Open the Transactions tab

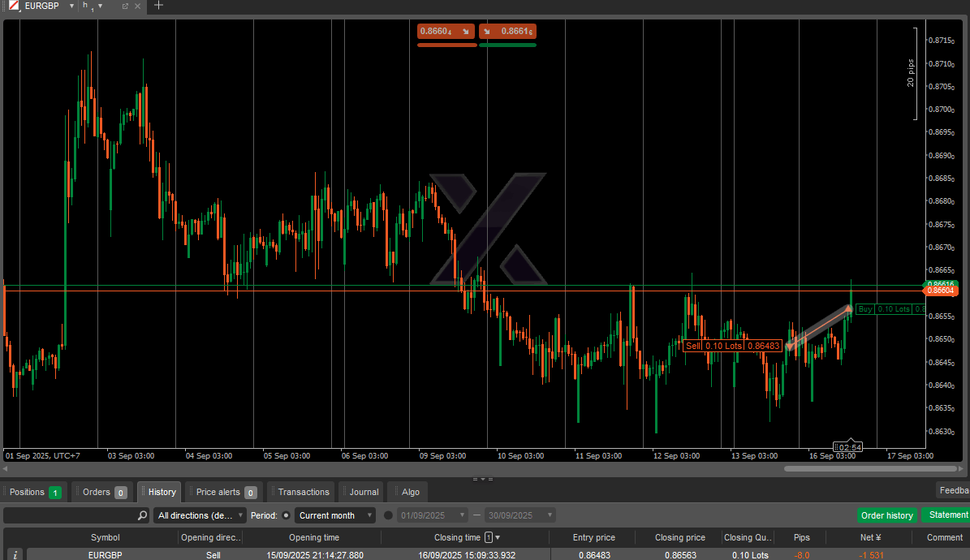tap(303, 492)
